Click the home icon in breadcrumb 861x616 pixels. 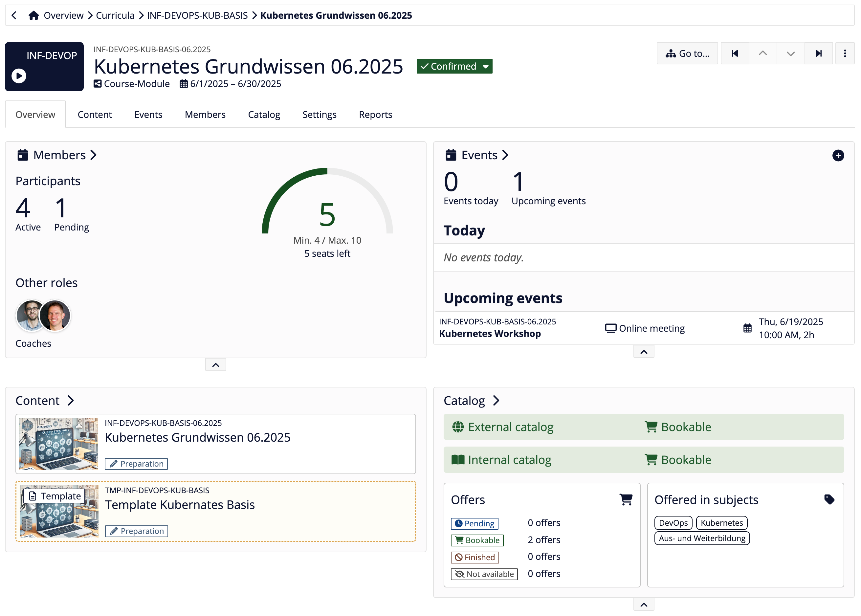point(33,15)
